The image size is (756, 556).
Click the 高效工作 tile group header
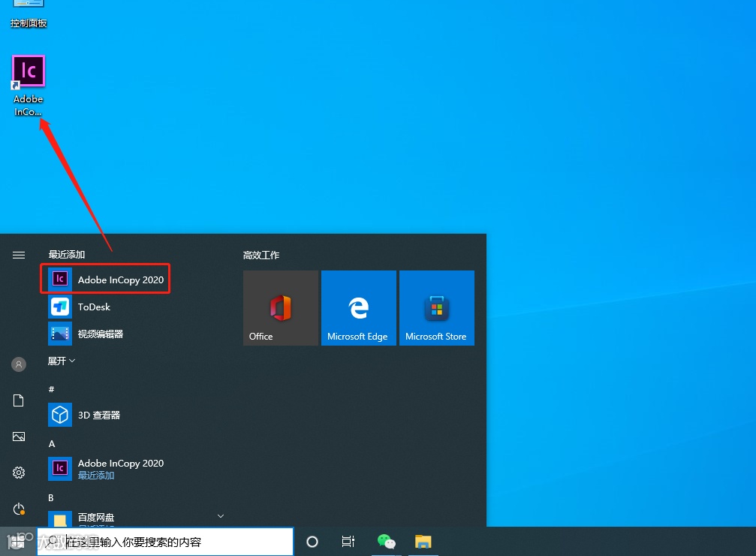tap(261, 255)
